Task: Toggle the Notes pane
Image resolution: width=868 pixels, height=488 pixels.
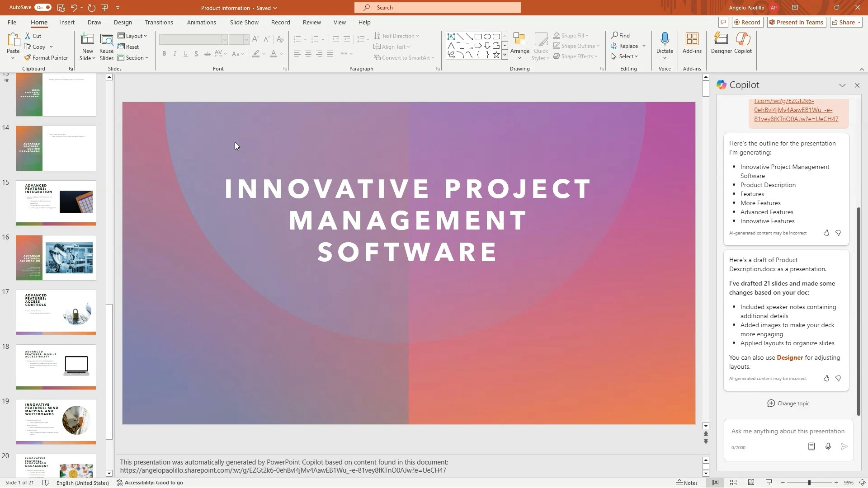Action: [x=687, y=483]
